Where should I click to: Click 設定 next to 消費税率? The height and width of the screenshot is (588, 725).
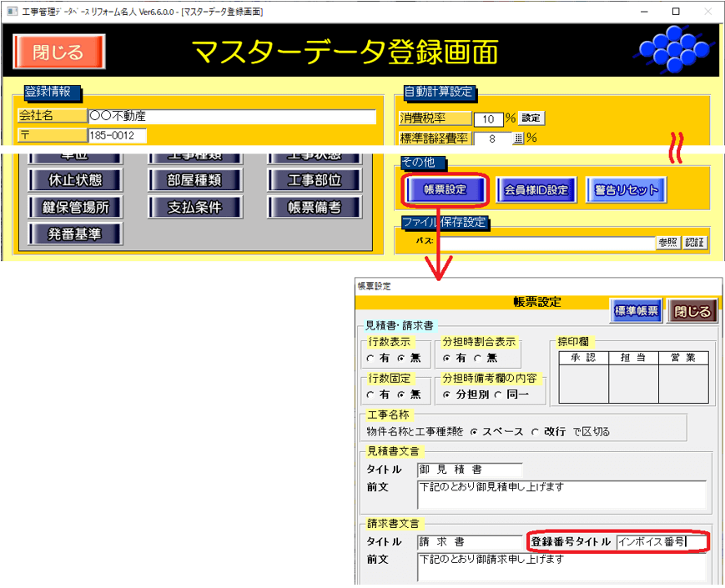(531, 118)
